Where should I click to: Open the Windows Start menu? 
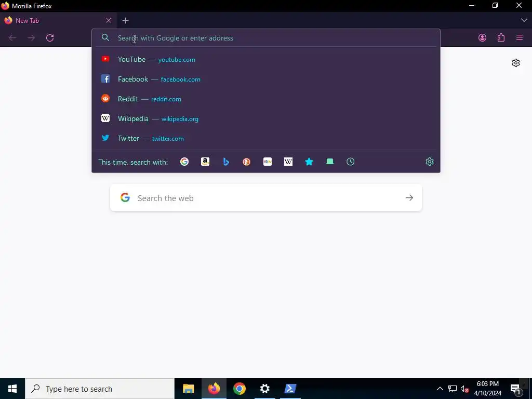point(12,389)
